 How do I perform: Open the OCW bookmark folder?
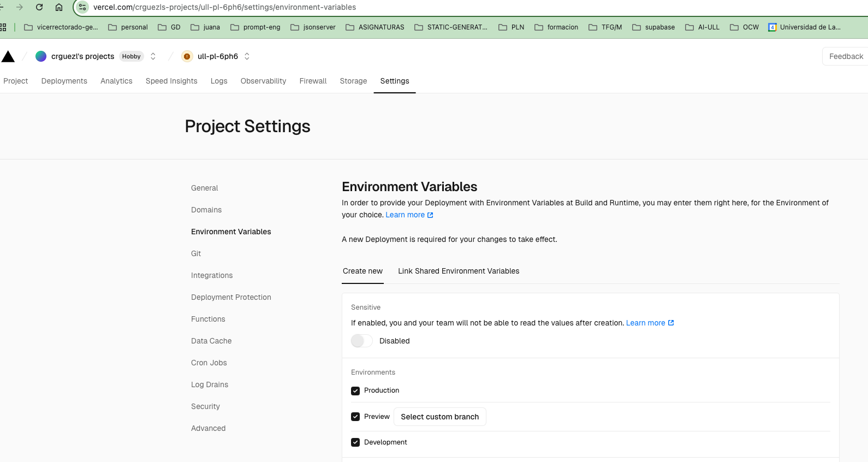tap(745, 27)
